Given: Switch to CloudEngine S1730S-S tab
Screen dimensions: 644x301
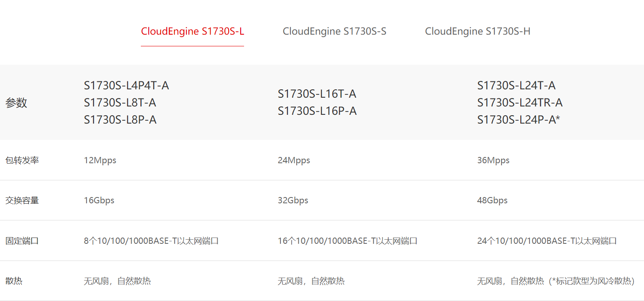Looking at the screenshot, I should (x=334, y=31).
